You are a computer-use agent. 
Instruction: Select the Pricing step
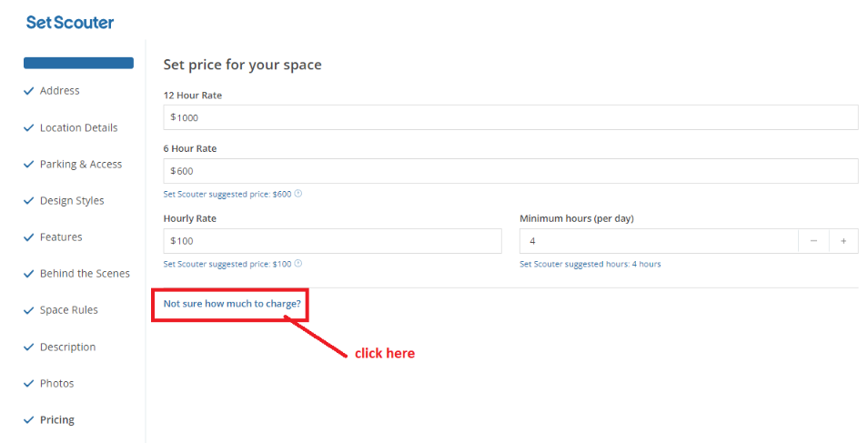tap(57, 420)
